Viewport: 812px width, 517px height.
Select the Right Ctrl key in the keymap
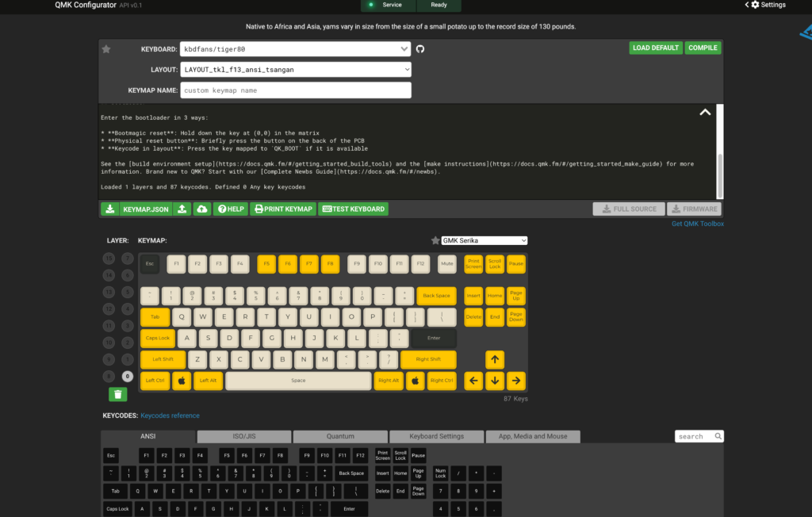[x=442, y=381]
